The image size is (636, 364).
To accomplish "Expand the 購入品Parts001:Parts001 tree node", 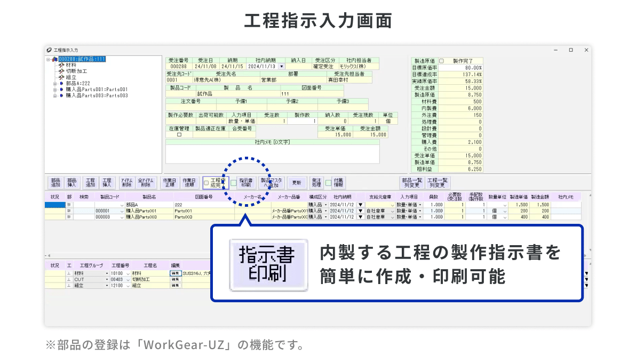I will point(55,90).
